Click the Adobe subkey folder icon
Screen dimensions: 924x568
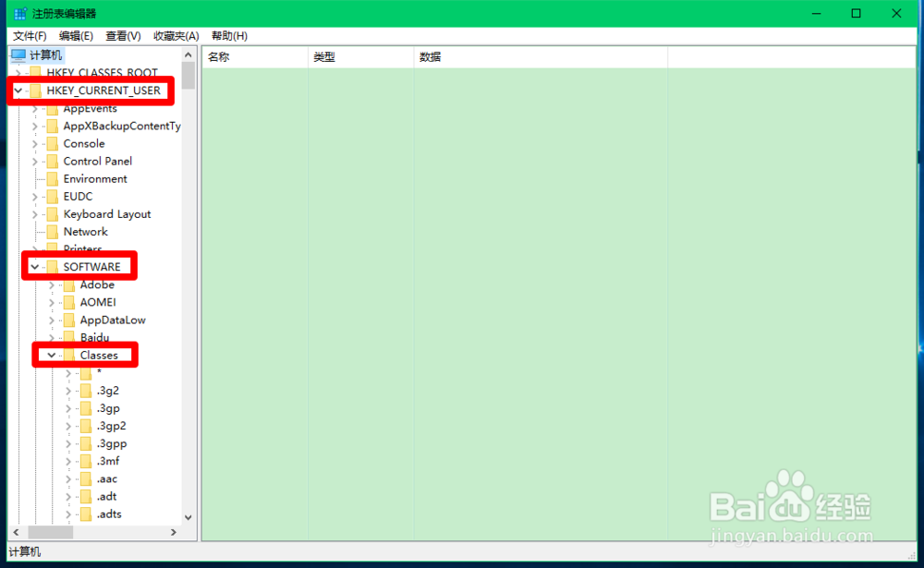[x=69, y=284]
